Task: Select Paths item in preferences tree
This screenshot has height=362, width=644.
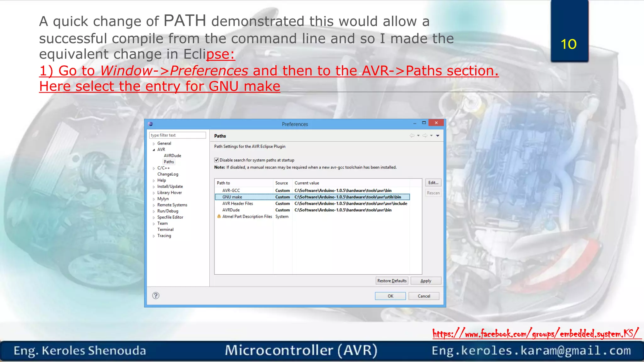Action: [x=169, y=162]
